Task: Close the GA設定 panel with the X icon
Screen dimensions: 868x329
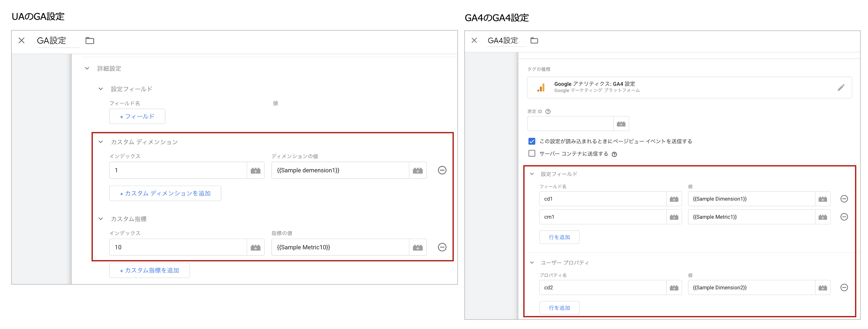Action: click(x=21, y=41)
